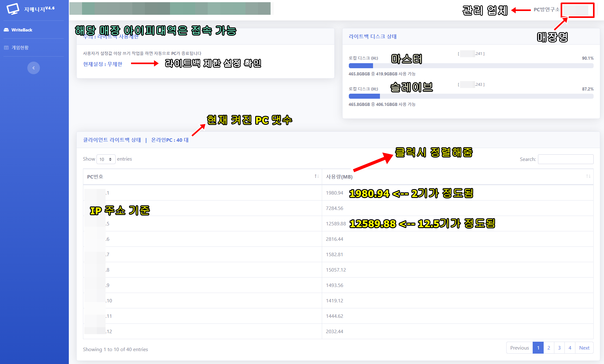
Task: Click the Next pagination button
Action: [584, 348]
